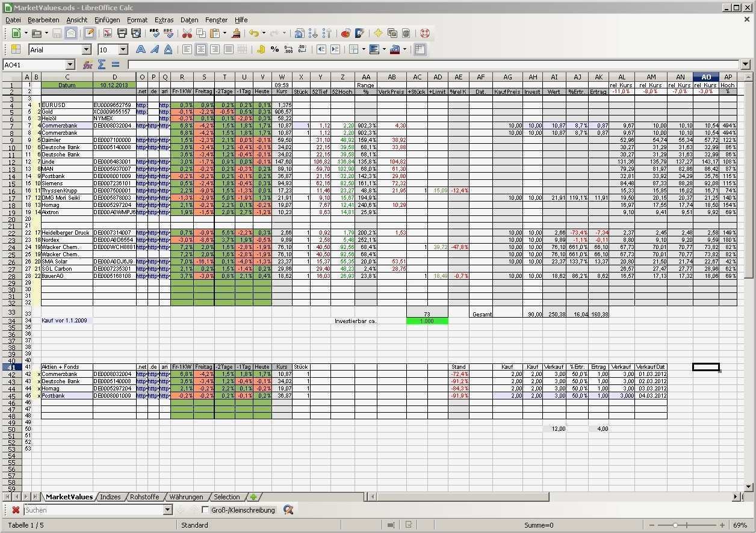Screen dimensions: 756x533
Task: Toggle bold formatting for the selection
Action: tap(140, 49)
